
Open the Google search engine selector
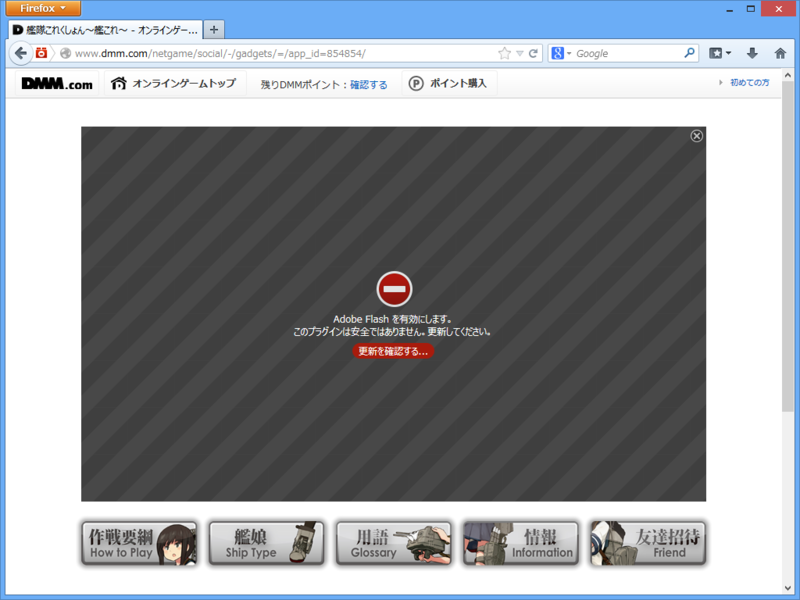tap(561, 53)
